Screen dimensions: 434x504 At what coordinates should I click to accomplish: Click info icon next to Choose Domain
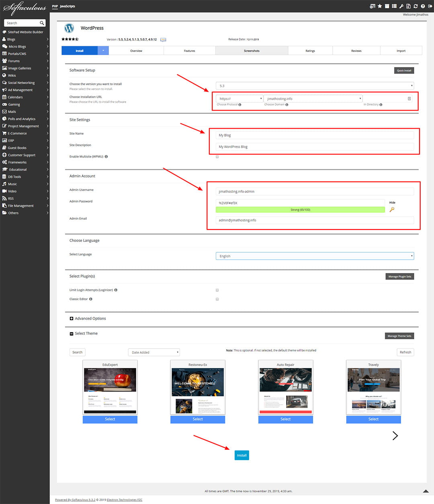point(287,104)
